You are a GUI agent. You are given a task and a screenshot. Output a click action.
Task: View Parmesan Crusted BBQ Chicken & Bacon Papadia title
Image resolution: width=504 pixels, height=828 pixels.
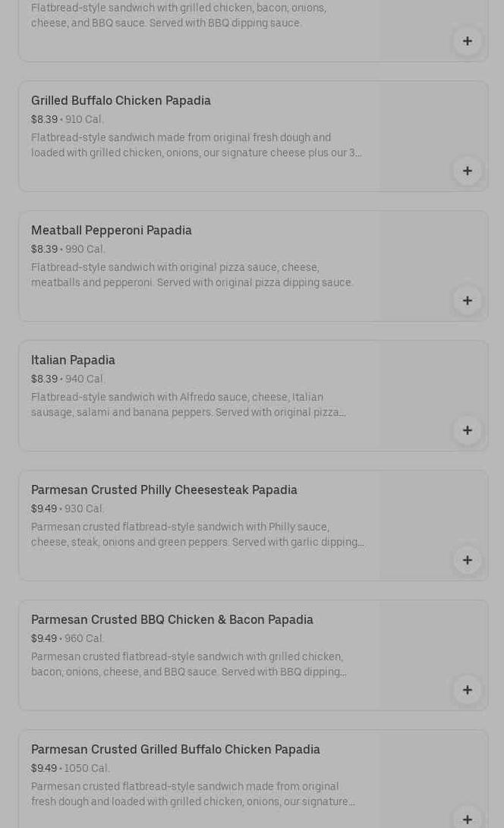(172, 619)
